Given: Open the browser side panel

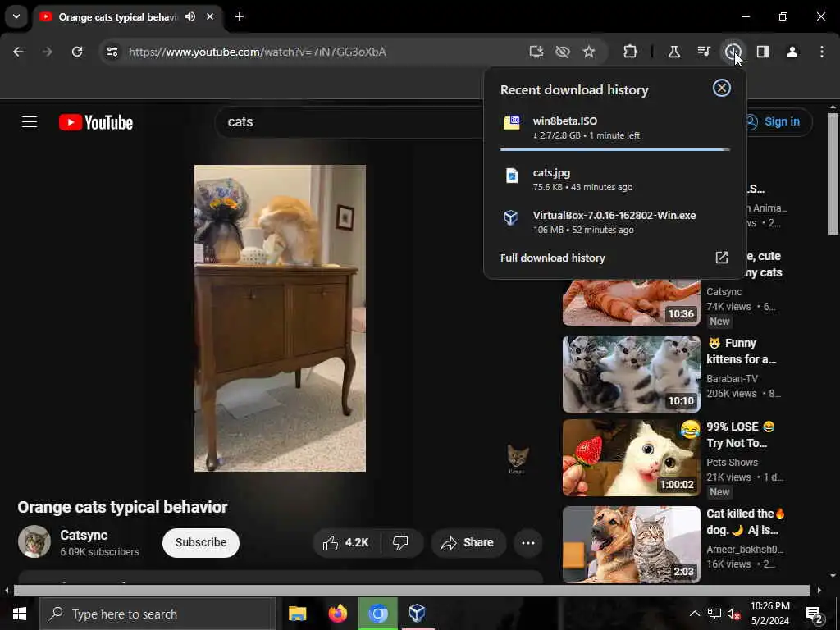Looking at the screenshot, I should point(763,52).
